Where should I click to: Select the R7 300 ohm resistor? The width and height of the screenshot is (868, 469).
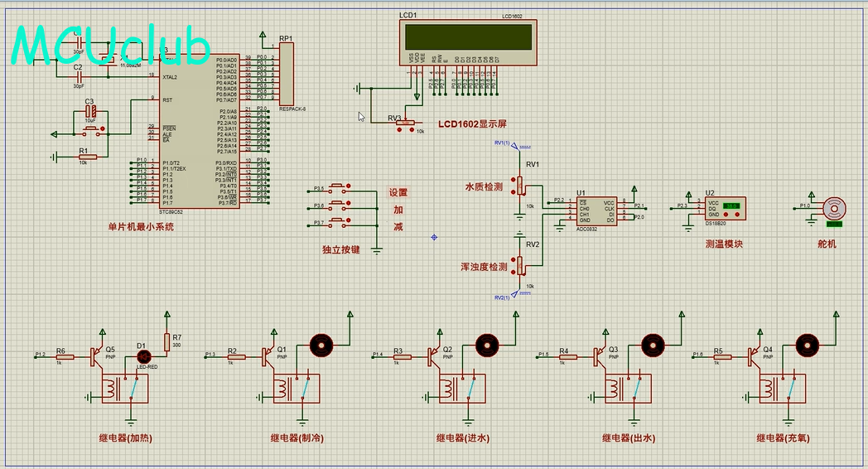pyautogui.click(x=167, y=341)
